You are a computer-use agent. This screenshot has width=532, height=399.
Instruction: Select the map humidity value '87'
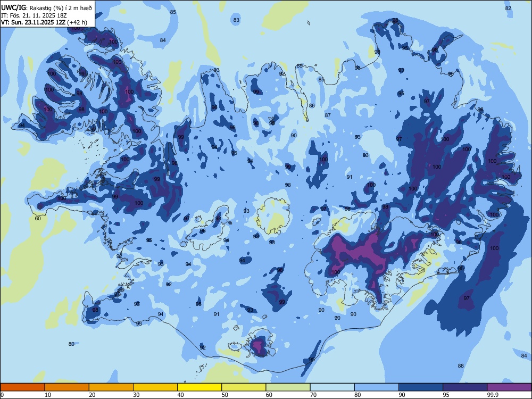328,115
